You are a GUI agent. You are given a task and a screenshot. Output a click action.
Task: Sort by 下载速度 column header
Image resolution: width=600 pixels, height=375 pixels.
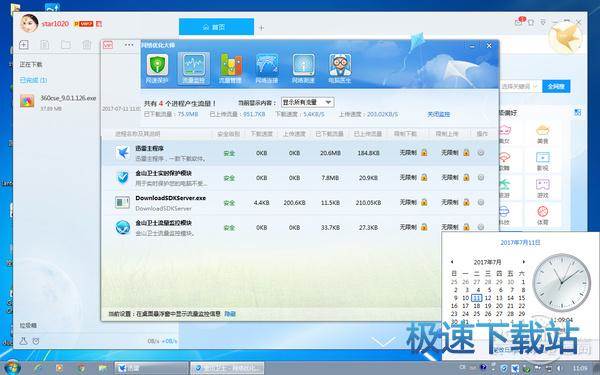pyautogui.click(x=261, y=134)
